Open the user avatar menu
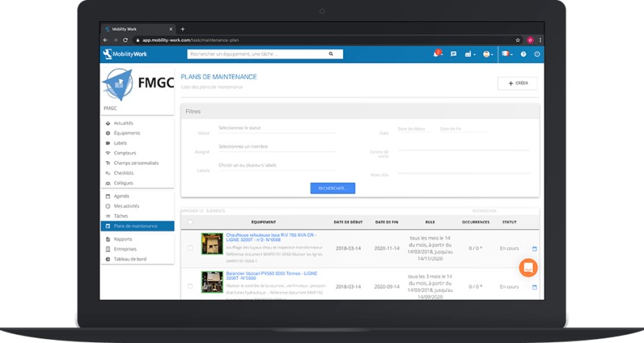644x343 pixels. pyautogui.click(x=488, y=54)
